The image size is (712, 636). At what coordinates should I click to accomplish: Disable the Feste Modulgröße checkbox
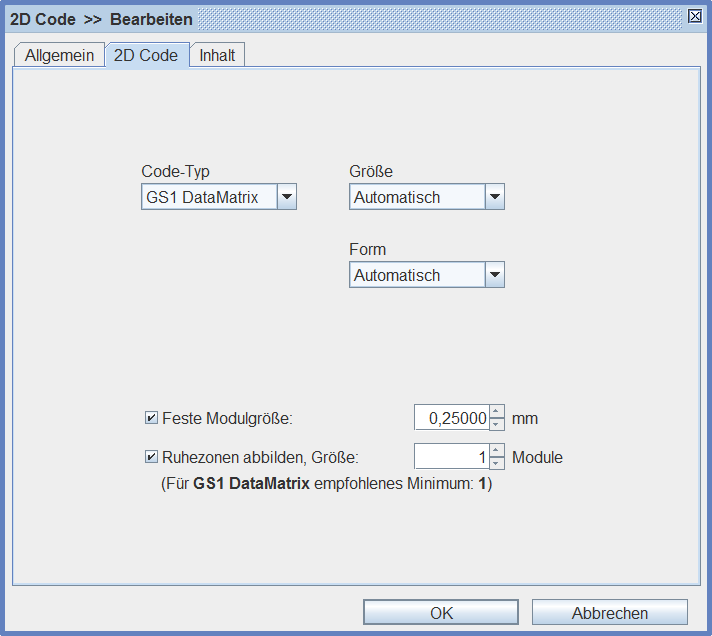click(152, 418)
